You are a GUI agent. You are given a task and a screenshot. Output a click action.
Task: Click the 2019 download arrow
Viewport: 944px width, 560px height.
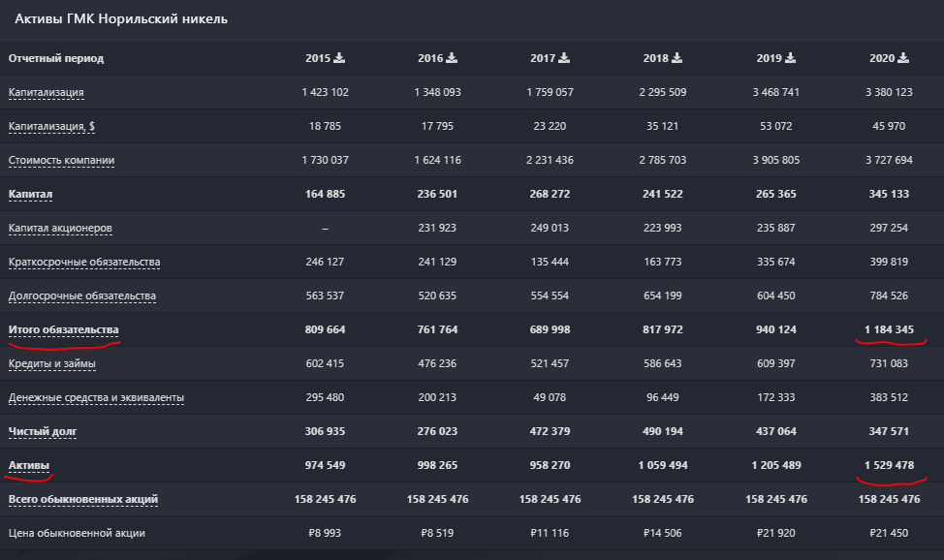point(791,58)
